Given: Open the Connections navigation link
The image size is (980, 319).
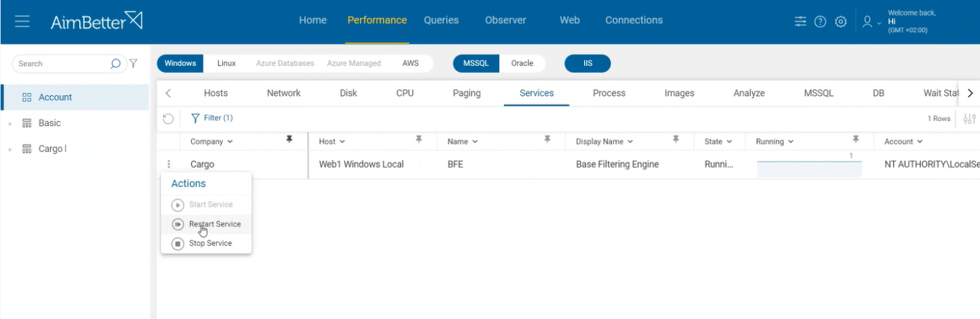Looking at the screenshot, I should pos(634,20).
